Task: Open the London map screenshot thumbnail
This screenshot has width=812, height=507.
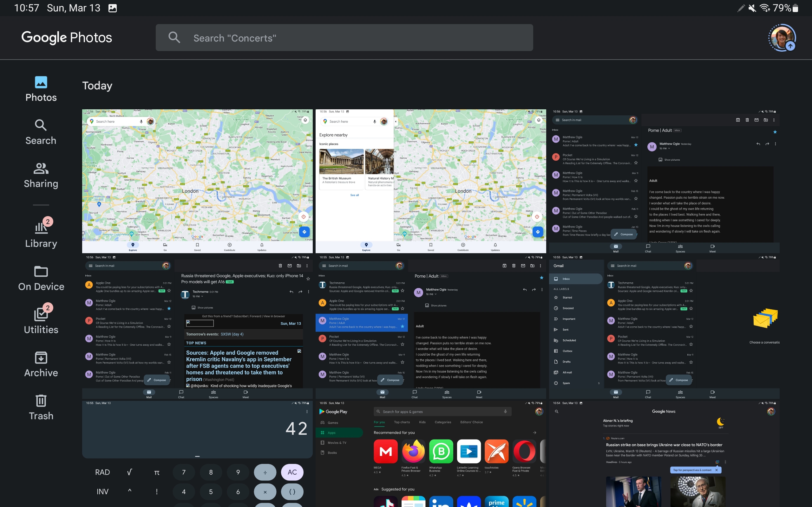Action: (x=197, y=181)
